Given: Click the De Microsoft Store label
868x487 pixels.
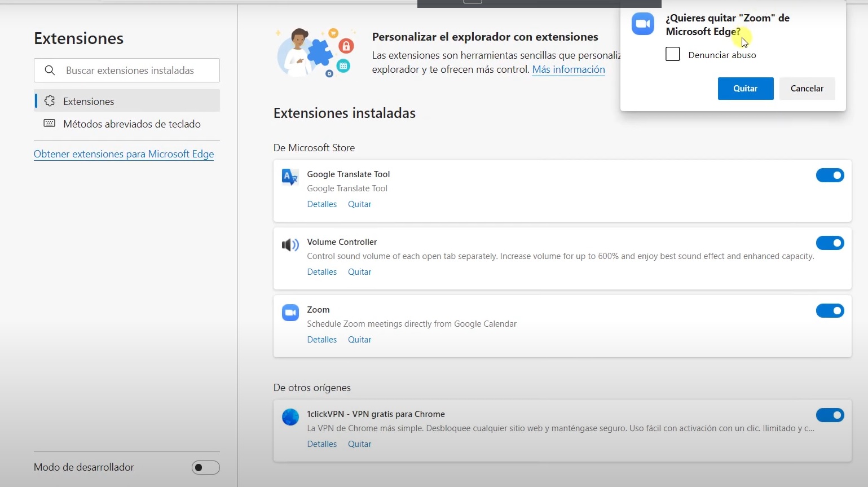Looking at the screenshot, I should point(314,148).
